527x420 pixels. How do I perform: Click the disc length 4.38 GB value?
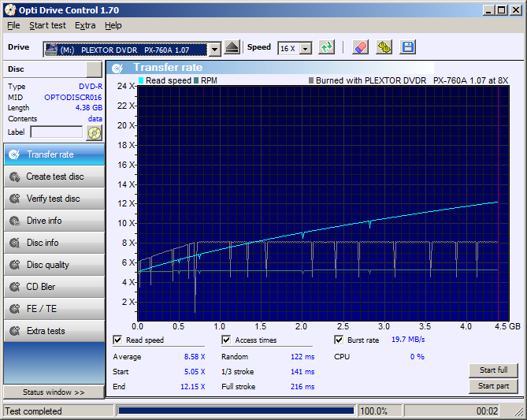pos(89,108)
